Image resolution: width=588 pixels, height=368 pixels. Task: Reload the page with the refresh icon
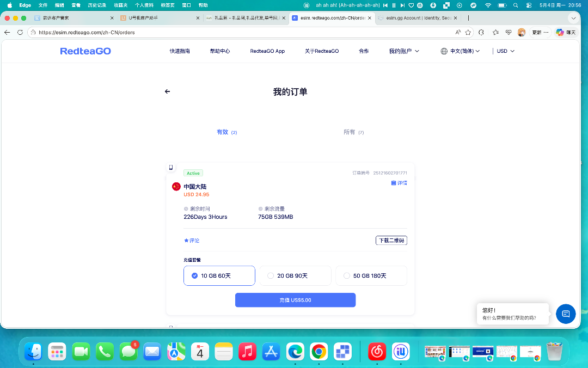[20, 32]
